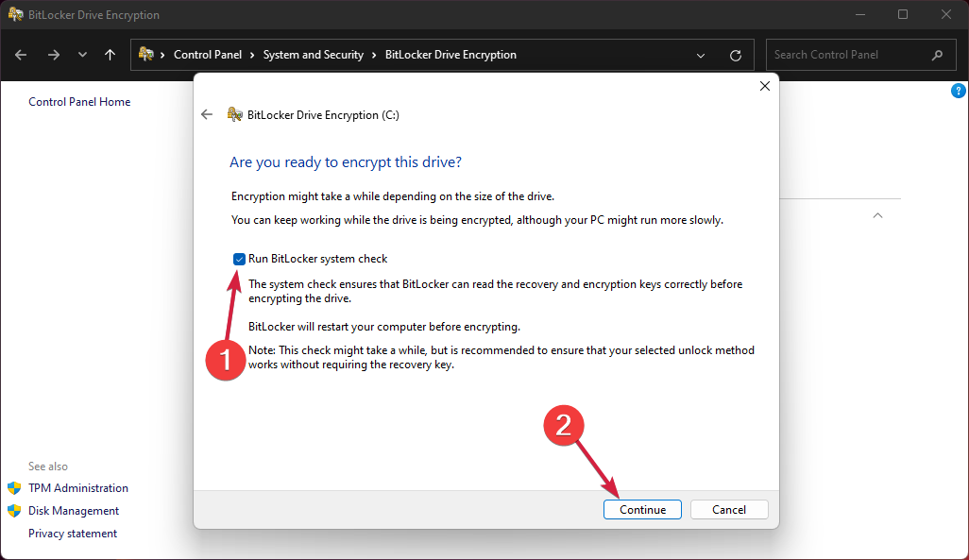Open the recent pages chevron dropdown
The image size is (969, 560).
tap(82, 55)
